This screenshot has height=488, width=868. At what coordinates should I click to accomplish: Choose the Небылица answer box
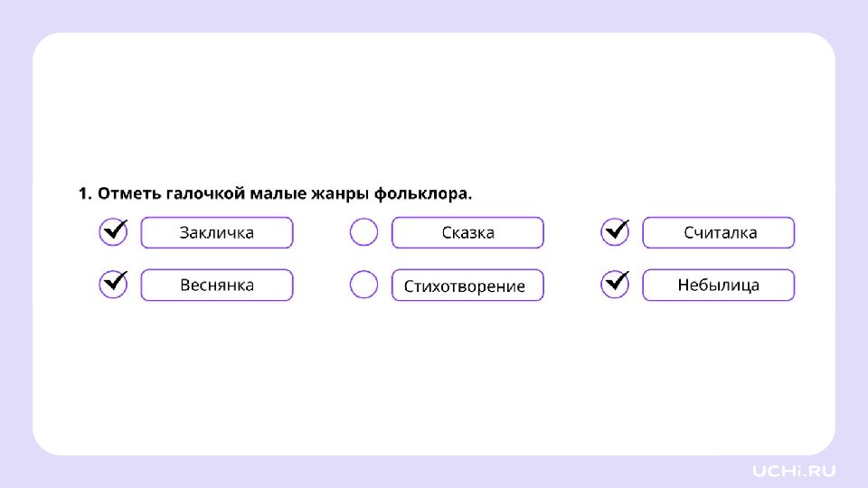[x=719, y=285]
